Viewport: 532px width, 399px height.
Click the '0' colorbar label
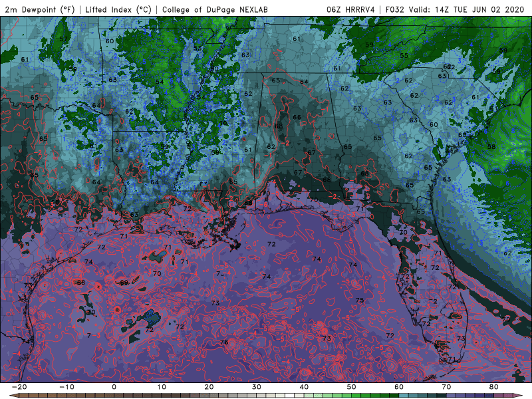pos(114,387)
